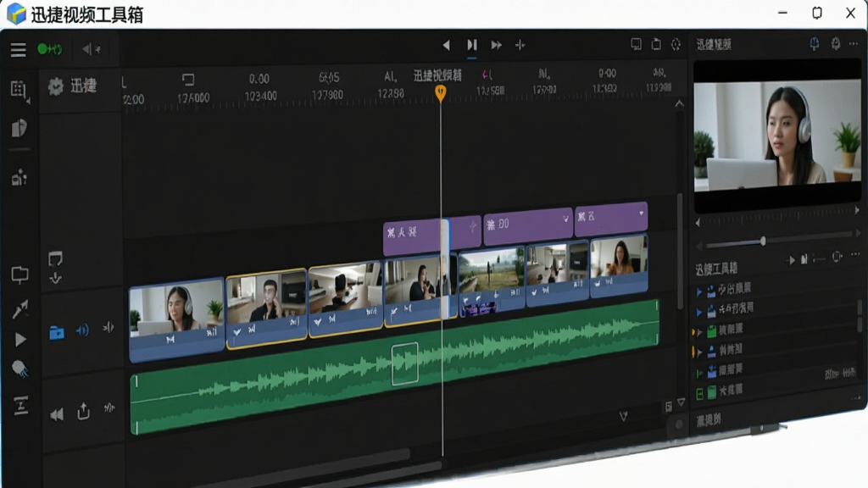
Task: Select the third clip with yellow outline
Action: click(346, 297)
